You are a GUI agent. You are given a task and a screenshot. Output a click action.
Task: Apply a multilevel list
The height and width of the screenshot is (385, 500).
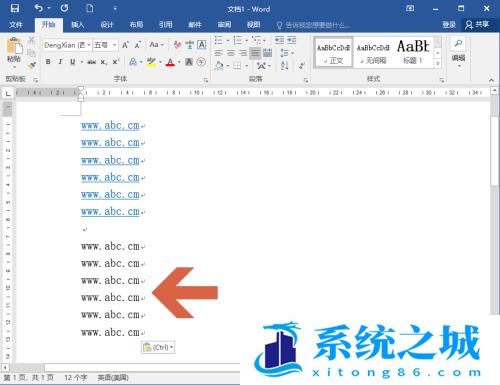click(x=256, y=40)
